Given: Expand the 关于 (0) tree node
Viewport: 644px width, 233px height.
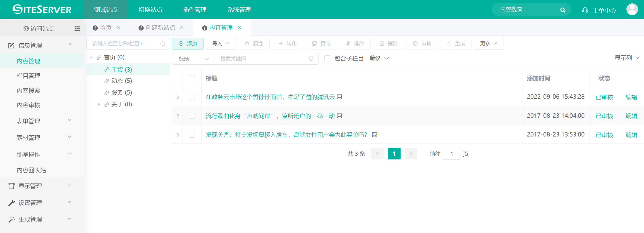Looking at the screenshot, I should (99, 104).
